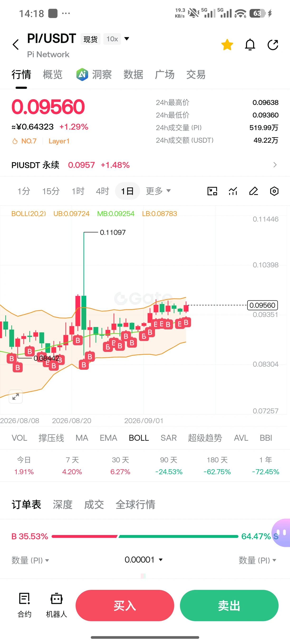Tap 30 天 6.27% performance
Image resolution: width=290 pixels, height=644 pixels.
coord(120,466)
